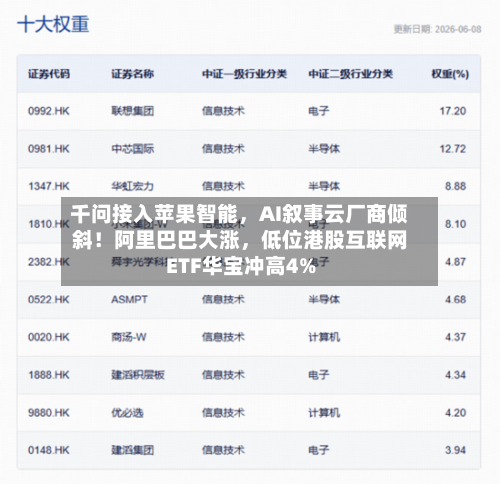Select the 权重(%) column header
The height and width of the screenshot is (484, 500).
pos(450,74)
